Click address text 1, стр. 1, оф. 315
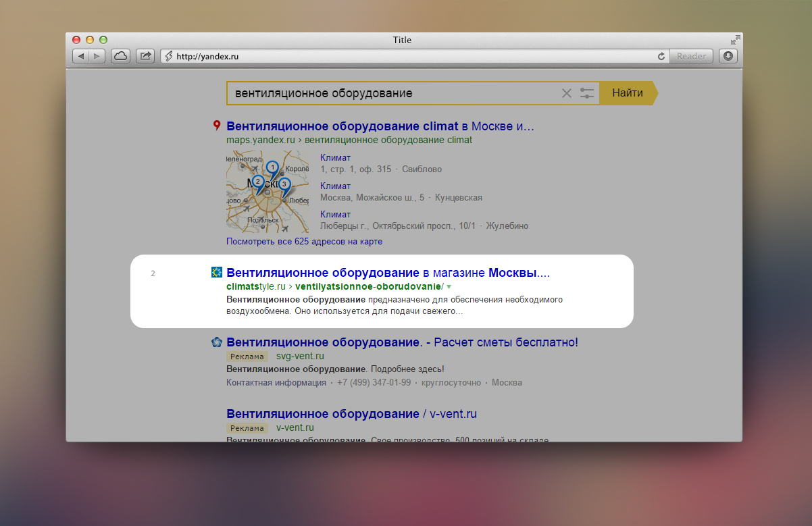The image size is (812, 526). coord(356,169)
